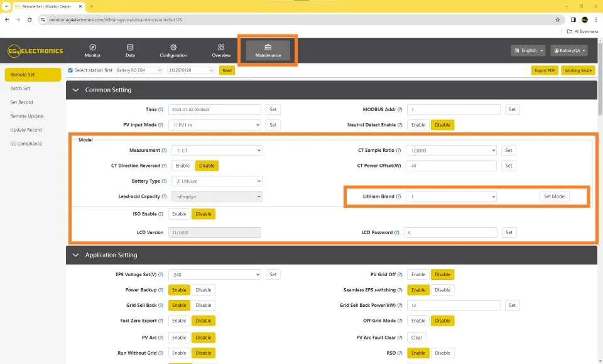Open Battery Type dropdown
The height and width of the screenshot is (364, 603).
coord(217,181)
